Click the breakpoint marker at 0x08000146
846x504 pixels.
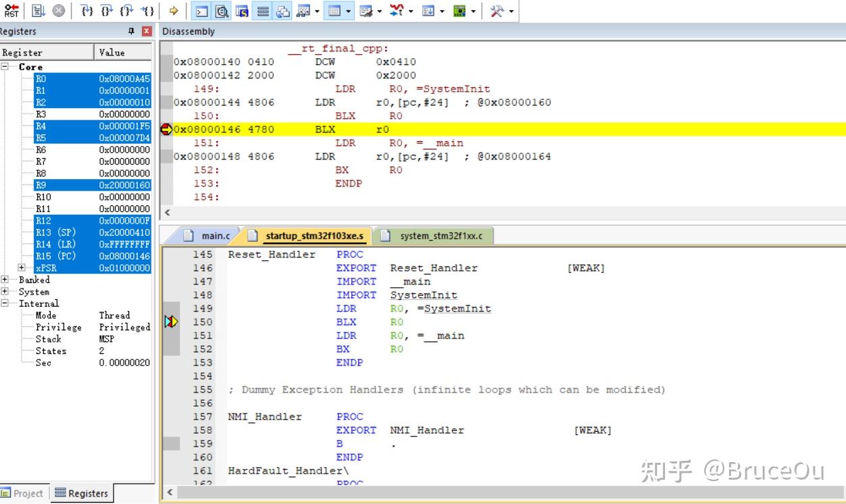[166, 129]
